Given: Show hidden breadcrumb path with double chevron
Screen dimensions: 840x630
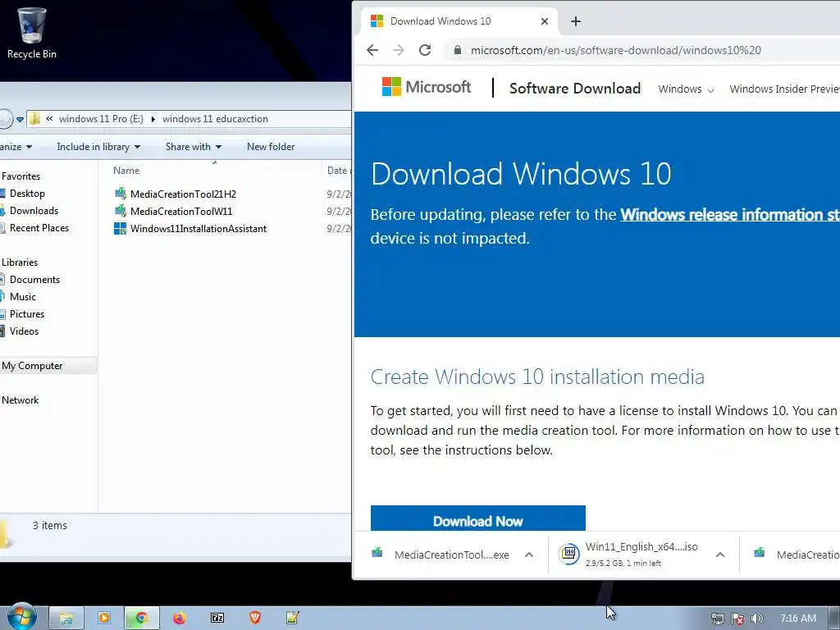Looking at the screenshot, I should (x=48, y=119).
